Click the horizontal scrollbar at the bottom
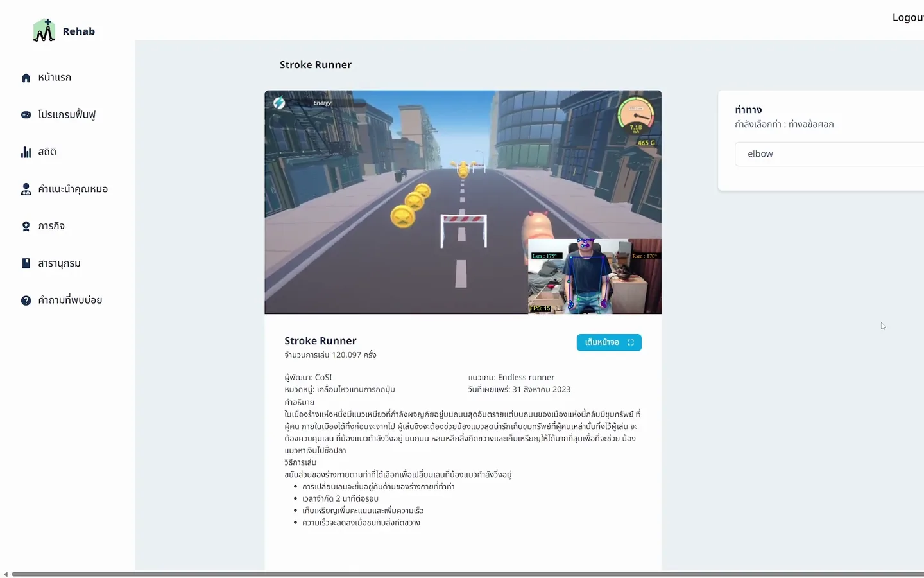 467,574
